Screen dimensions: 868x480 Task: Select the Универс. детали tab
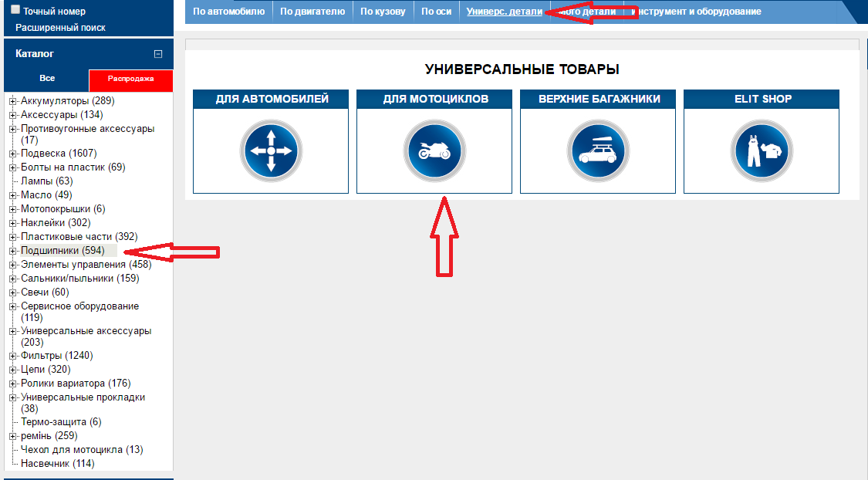[x=504, y=12]
